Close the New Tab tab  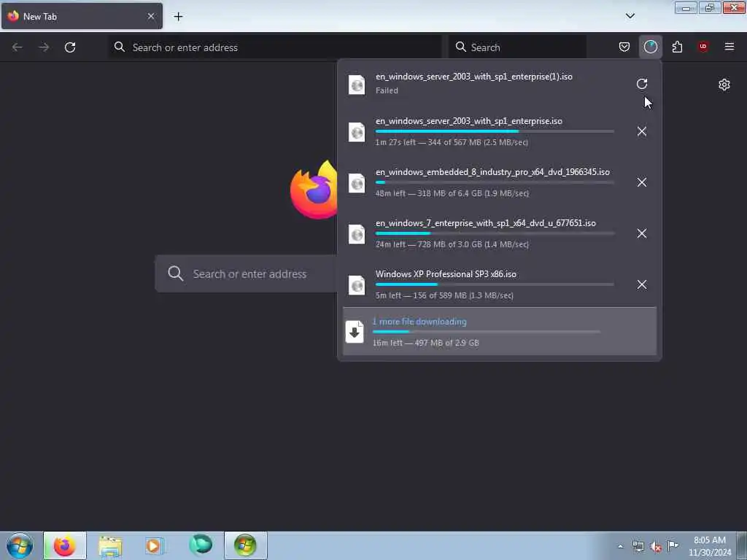(x=151, y=16)
